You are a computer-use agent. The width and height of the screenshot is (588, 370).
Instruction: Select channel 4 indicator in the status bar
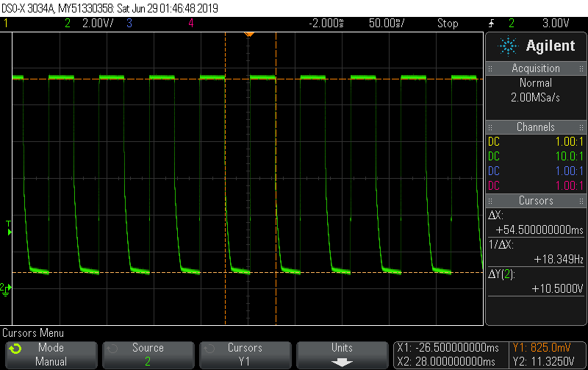click(191, 24)
